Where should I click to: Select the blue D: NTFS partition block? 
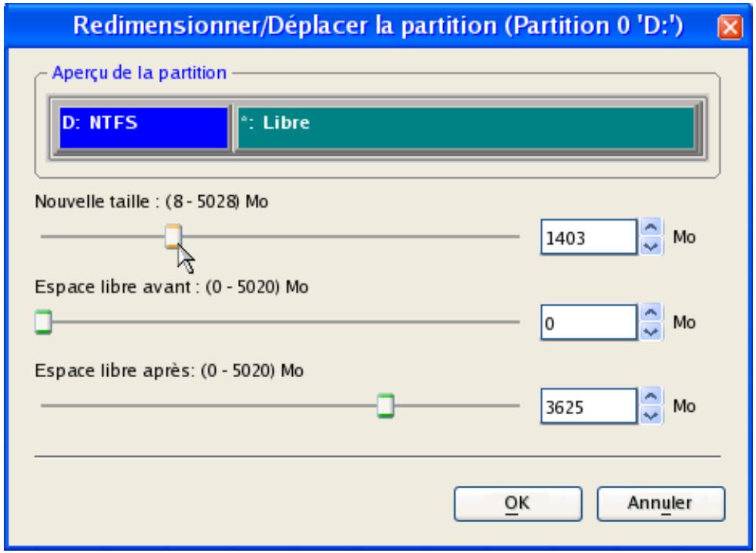point(143,128)
